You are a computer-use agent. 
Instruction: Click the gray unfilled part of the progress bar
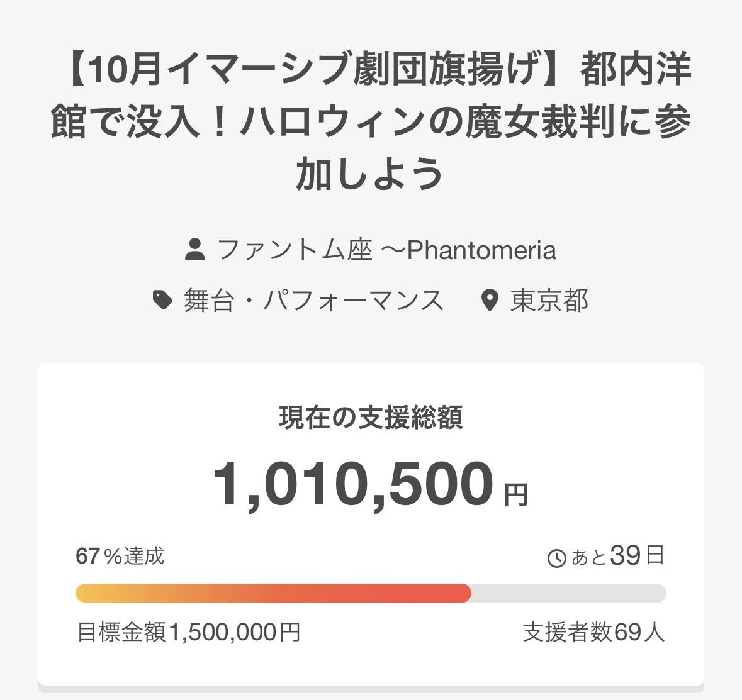pyautogui.click(x=566, y=593)
